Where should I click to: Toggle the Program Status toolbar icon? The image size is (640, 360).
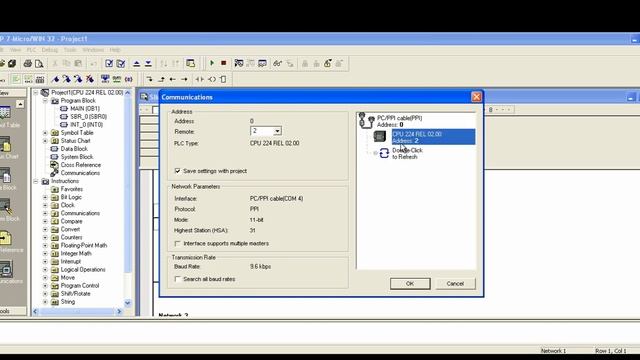pos(239,63)
